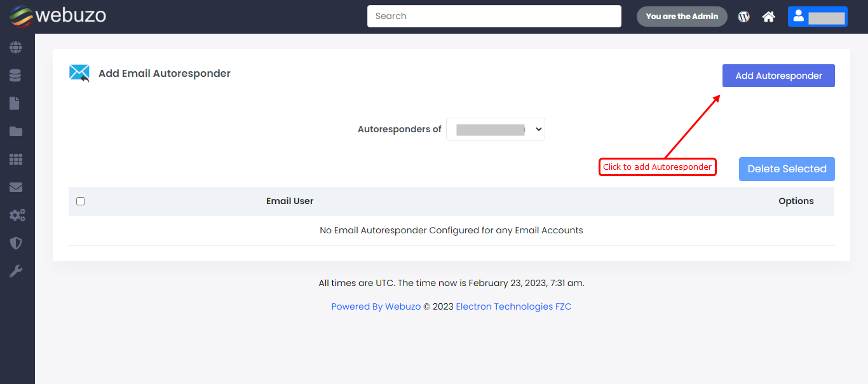Open the user profile menu button

(x=817, y=17)
